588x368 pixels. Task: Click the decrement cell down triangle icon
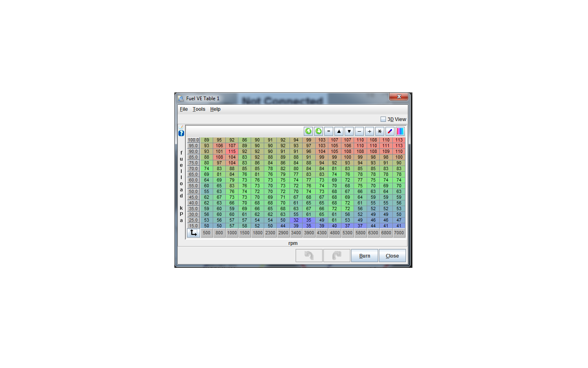349,131
